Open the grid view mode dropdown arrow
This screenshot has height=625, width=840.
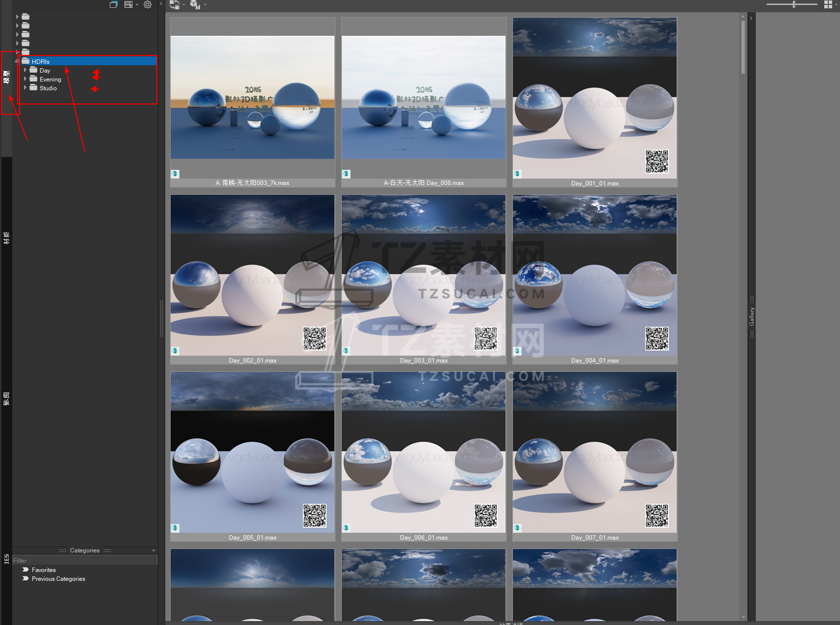click(x=837, y=4)
